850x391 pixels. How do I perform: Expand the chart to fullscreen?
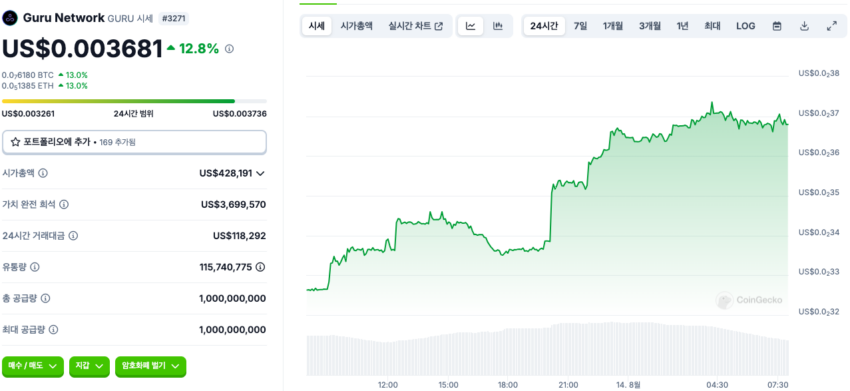coord(832,26)
